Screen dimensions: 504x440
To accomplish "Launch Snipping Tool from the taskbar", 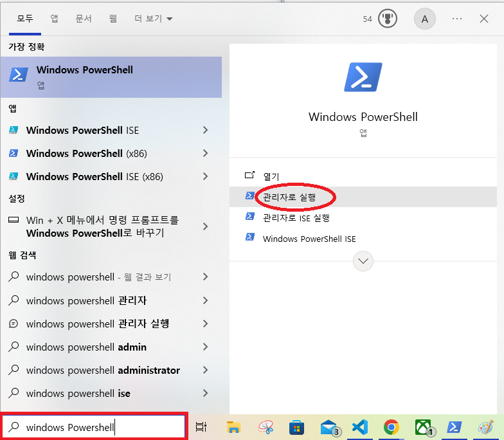I will tap(265, 427).
